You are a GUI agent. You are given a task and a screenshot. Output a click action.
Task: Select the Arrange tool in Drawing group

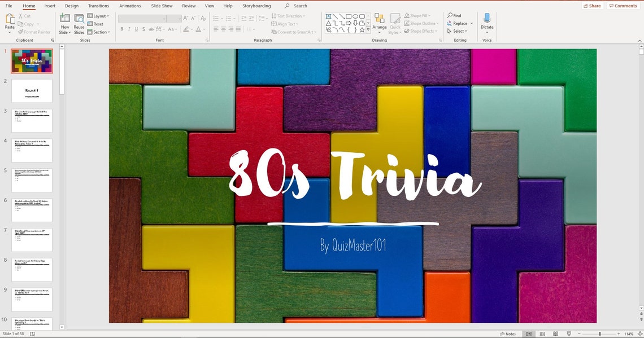tap(379, 24)
